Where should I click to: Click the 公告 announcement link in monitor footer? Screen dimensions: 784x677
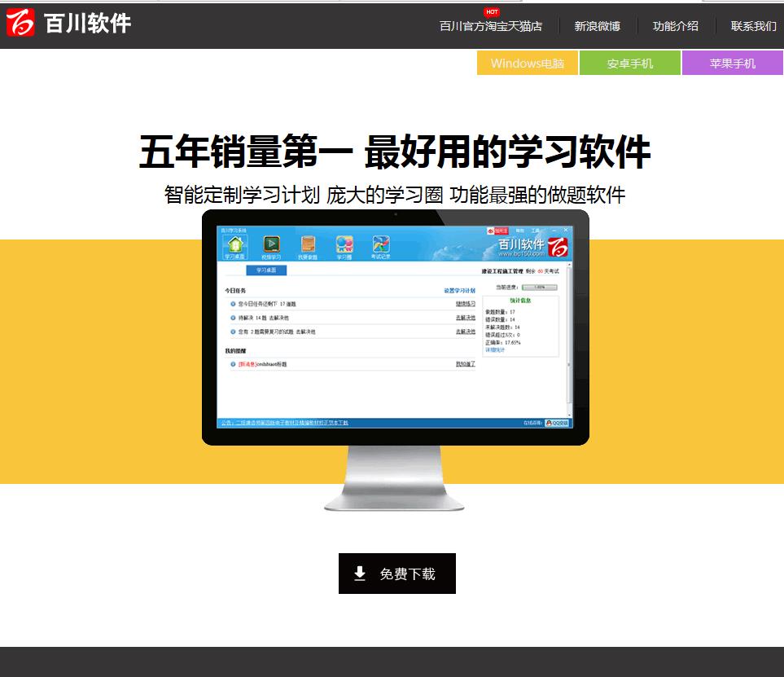tap(284, 423)
